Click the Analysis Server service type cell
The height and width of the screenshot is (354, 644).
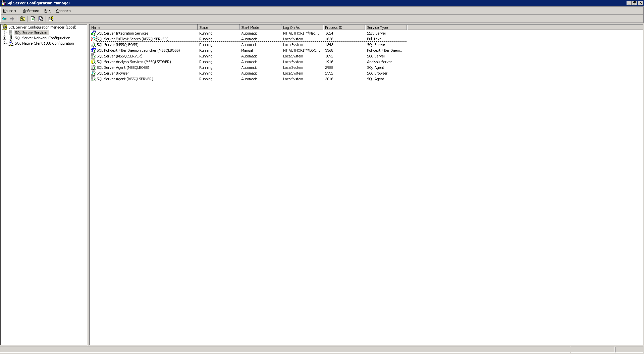pyautogui.click(x=379, y=62)
